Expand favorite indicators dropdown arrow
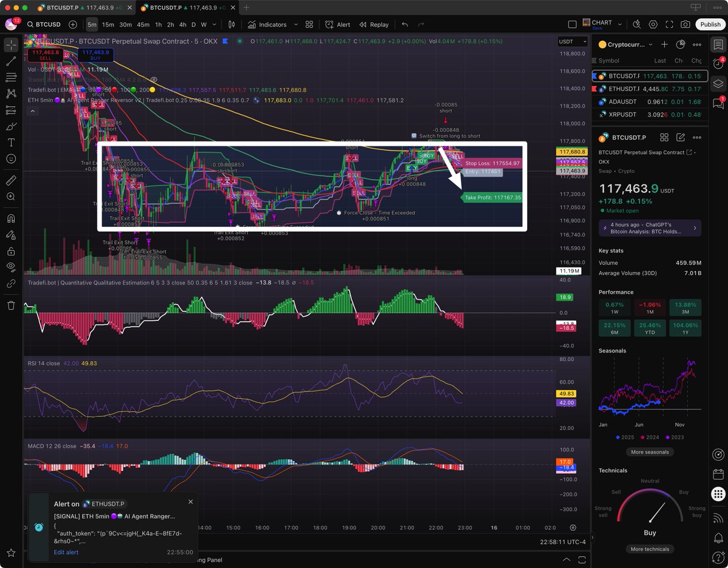Image resolution: width=728 pixels, height=568 pixels. coord(296,24)
